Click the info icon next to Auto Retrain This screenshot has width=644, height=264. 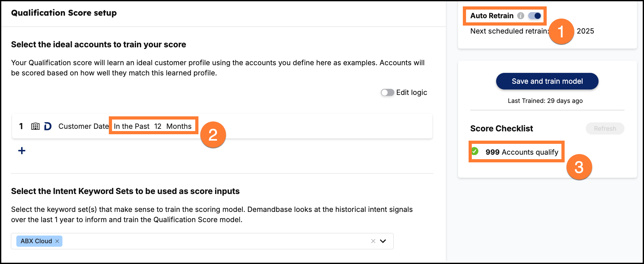(x=520, y=15)
